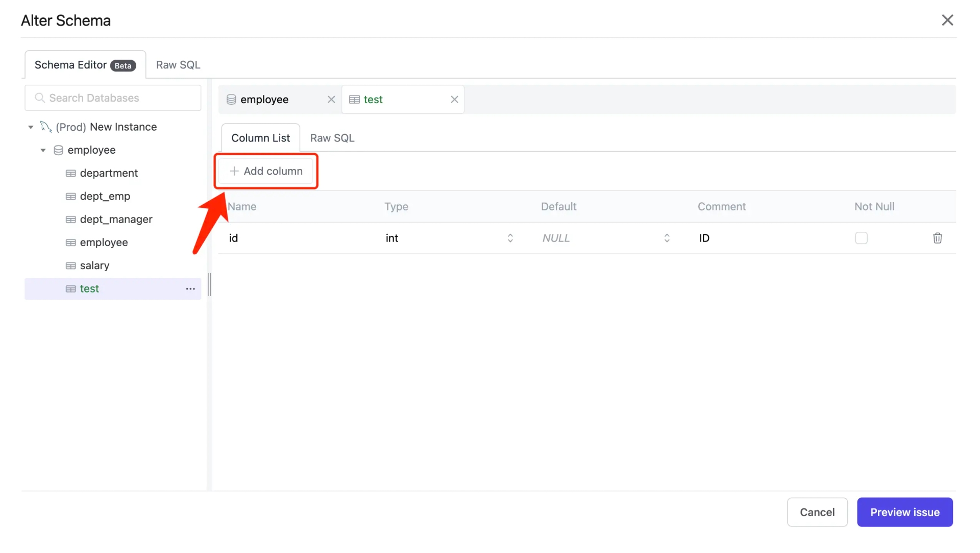The width and height of the screenshot is (980, 553).
Task: Open the Raw SQL tab for test table
Action: [x=332, y=138]
